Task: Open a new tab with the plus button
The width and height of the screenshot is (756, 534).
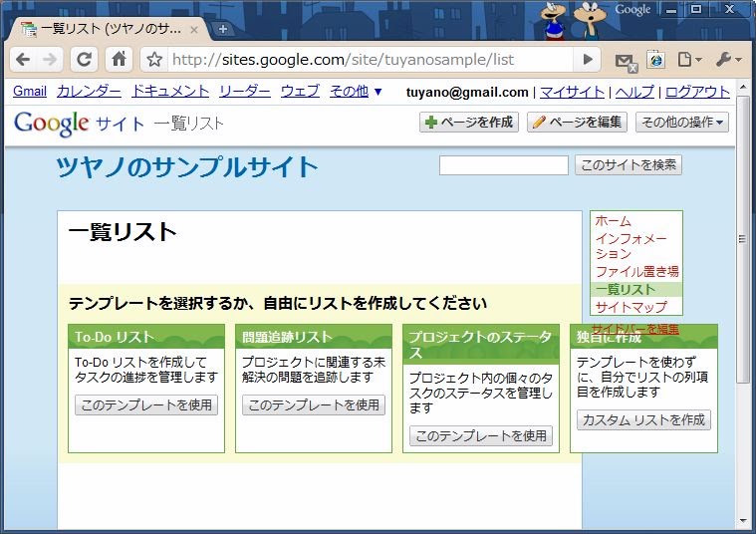Action: coord(222,29)
